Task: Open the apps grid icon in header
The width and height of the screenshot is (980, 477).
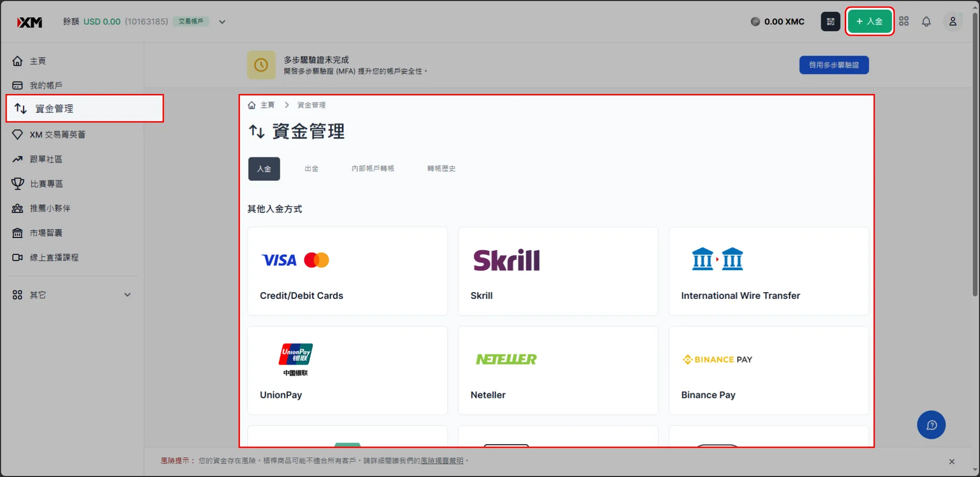Action: coord(904,21)
